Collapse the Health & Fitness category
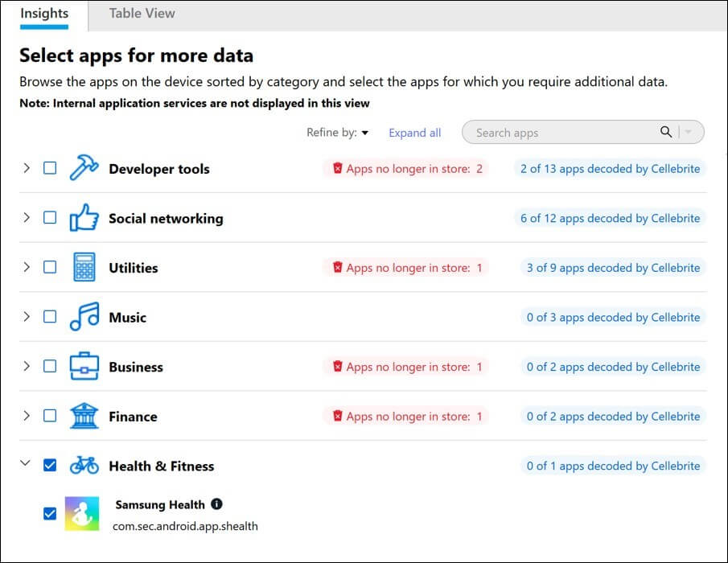The width and height of the screenshot is (728, 563). [26, 466]
